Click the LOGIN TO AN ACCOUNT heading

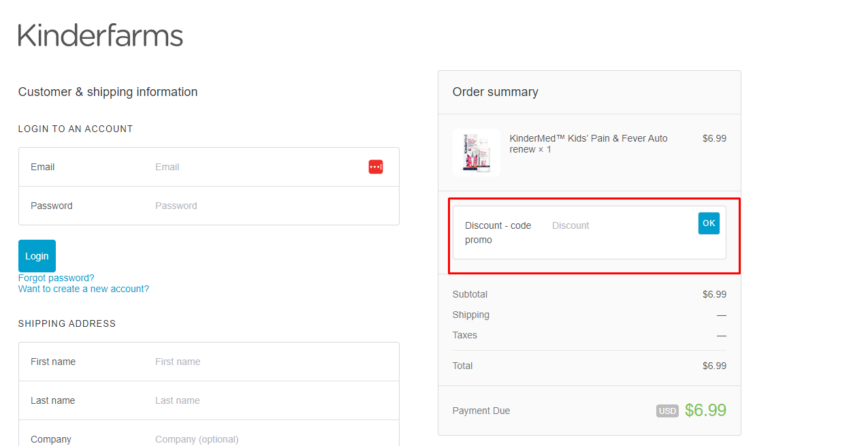(x=76, y=129)
